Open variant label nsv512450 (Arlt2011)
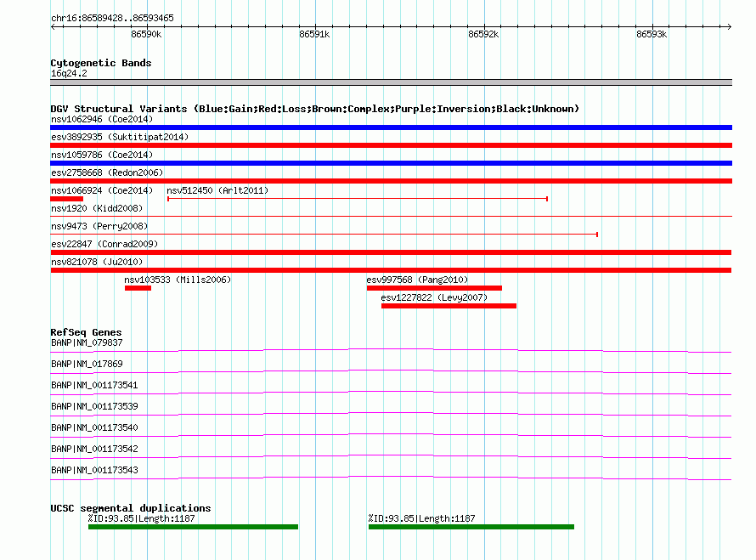 [217, 190]
